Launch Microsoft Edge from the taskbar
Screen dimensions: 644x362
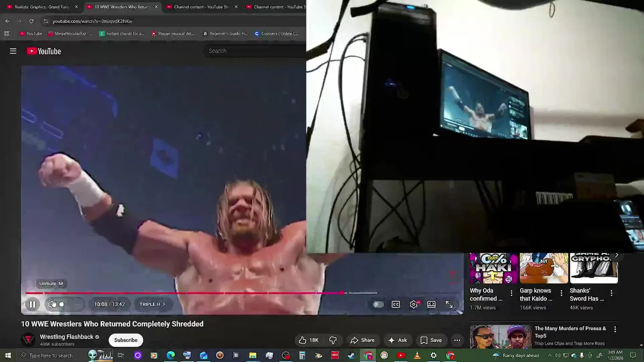pos(171,355)
